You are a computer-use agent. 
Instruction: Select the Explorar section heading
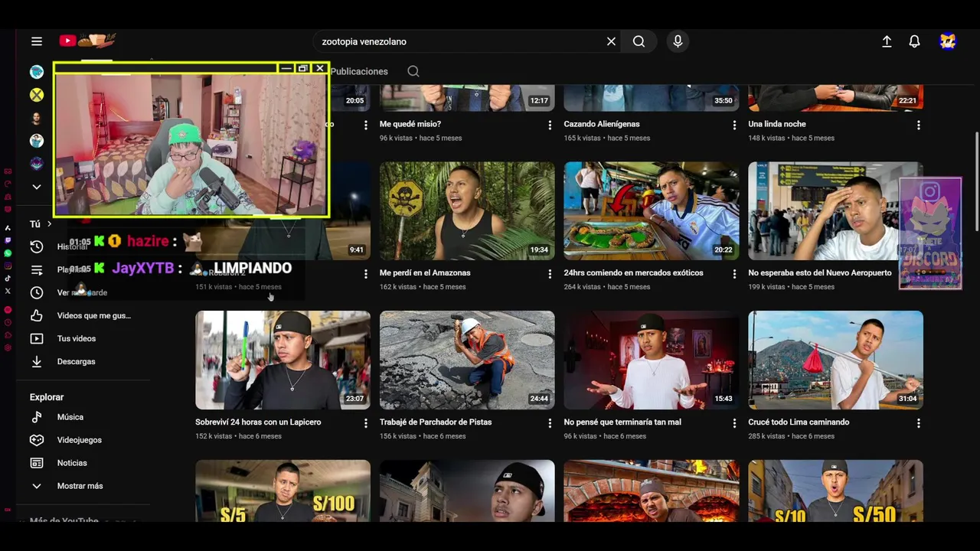tap(47, 397)
